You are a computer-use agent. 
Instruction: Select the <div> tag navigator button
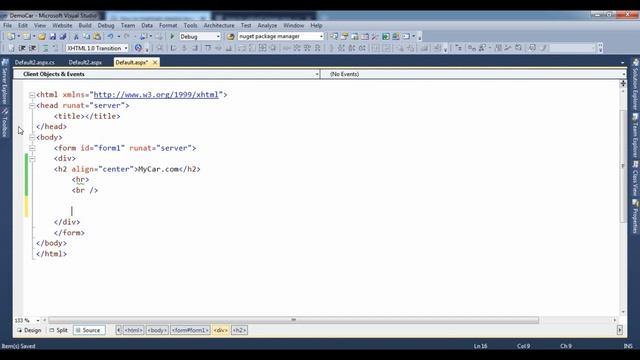click(221, 330)
